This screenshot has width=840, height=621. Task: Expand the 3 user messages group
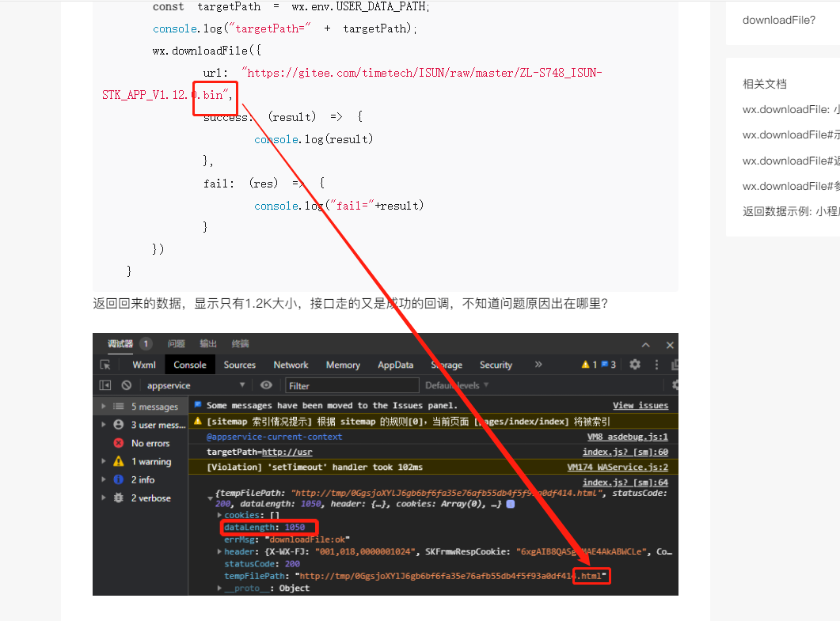click(104, 425)
